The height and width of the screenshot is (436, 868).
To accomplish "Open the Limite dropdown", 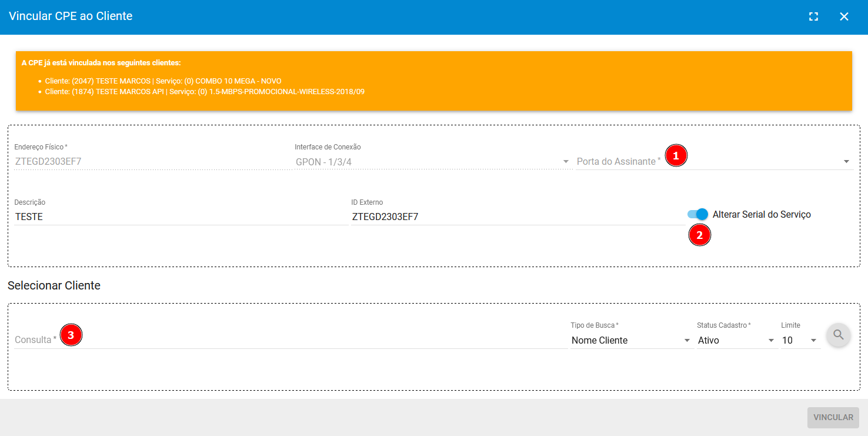I will coord(800,340).
